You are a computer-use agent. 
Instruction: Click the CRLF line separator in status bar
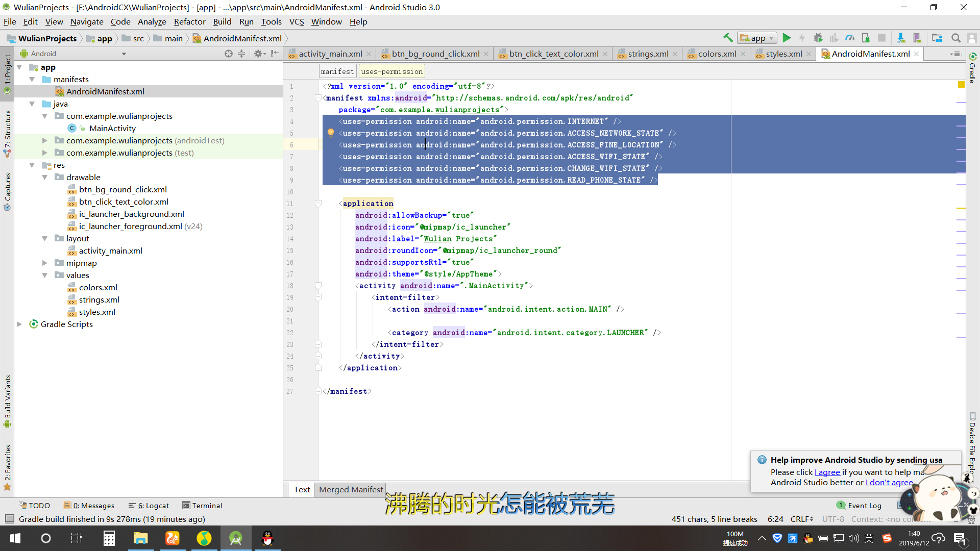802,519
